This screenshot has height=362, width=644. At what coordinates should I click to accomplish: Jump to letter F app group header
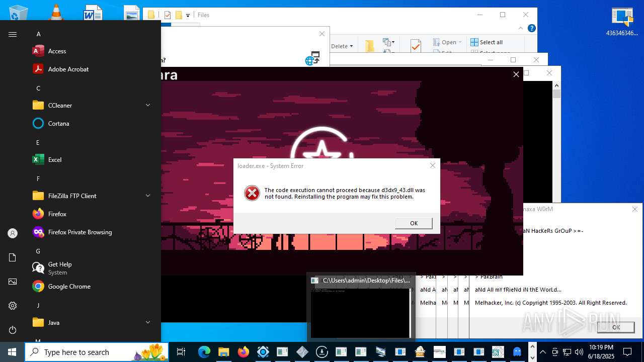pos(38,178)
